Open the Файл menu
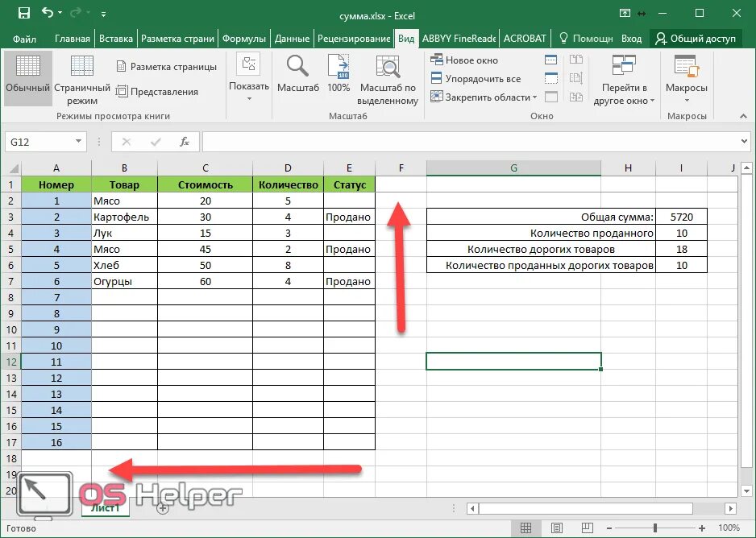 coord(24,39)
